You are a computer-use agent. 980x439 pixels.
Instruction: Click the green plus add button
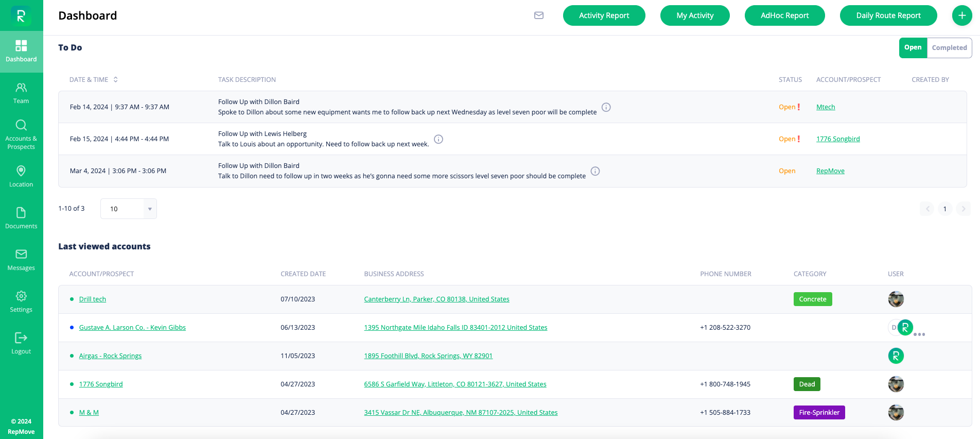coord(962,15)
